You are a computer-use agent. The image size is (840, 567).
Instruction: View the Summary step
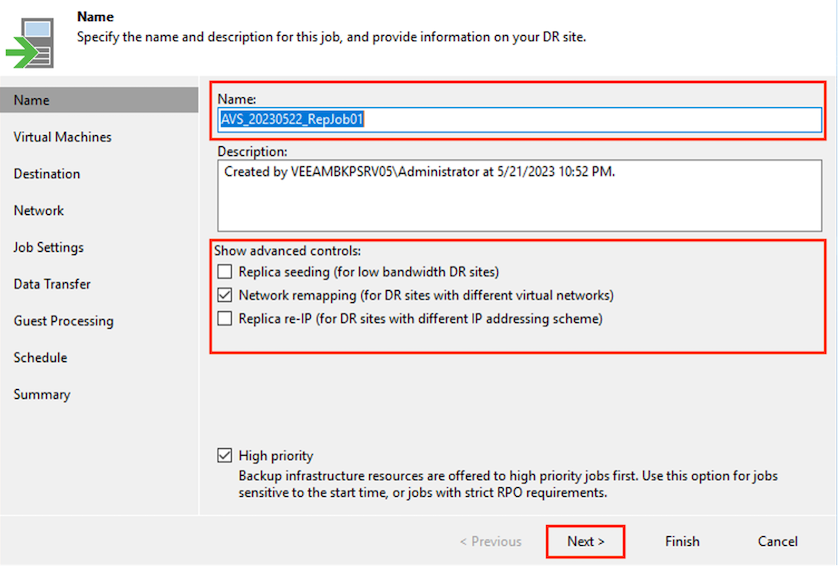pos(42,395)
